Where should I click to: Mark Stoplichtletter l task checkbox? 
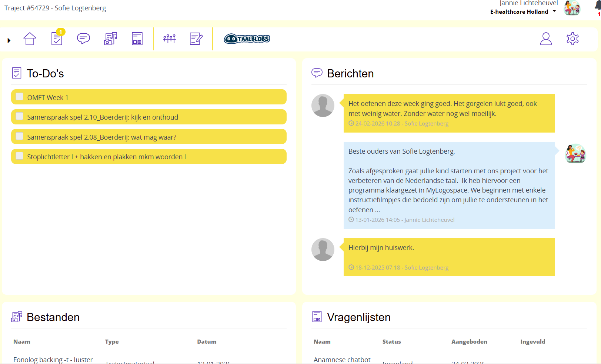[x=20, y=156]
